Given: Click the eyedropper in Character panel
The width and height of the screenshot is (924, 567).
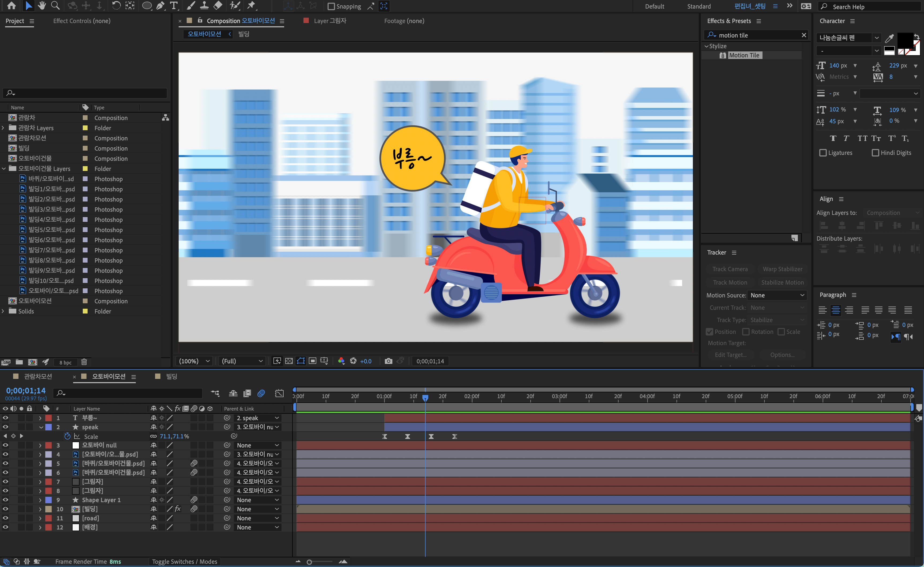Looking at the screenshot, I should [889, 38].
